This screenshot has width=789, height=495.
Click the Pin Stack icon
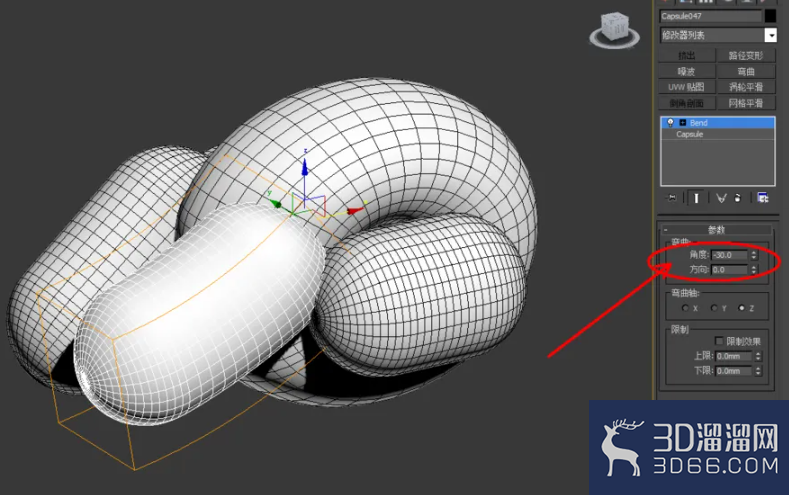(x=672, y=198)
